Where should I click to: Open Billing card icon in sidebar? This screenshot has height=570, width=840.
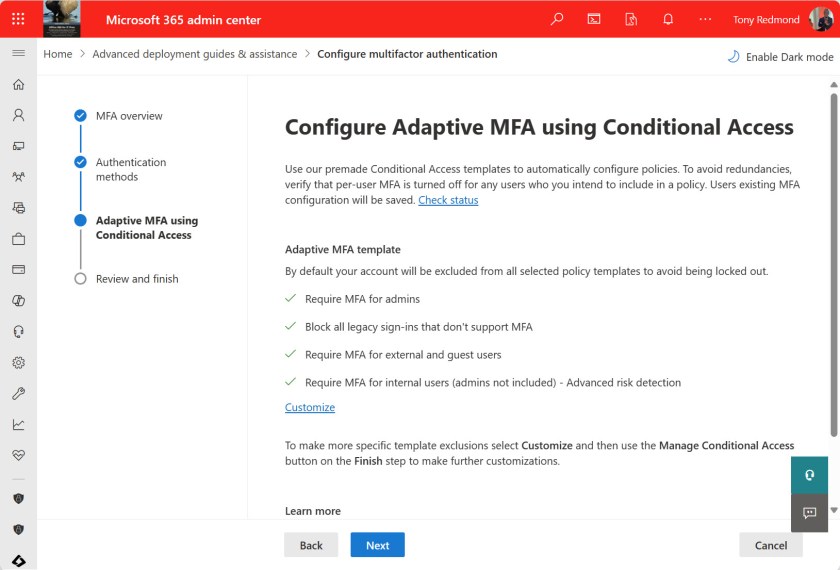18,269
